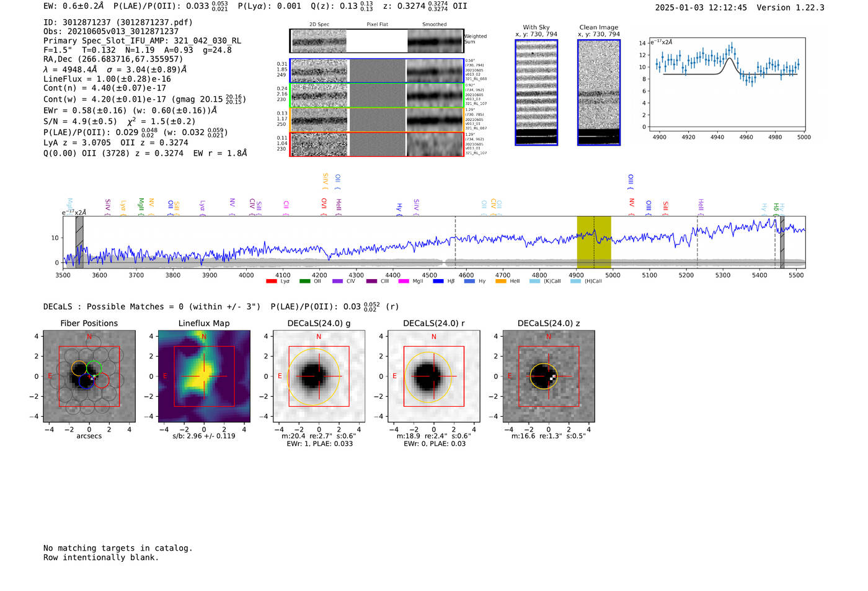Open the DECaLS(24.0) r cutout
Viewport: 868px width, 591px height.
434,376
